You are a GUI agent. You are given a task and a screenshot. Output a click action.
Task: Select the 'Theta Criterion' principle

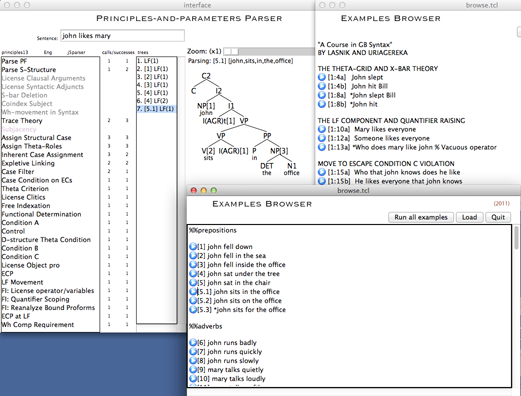[25, 189]
